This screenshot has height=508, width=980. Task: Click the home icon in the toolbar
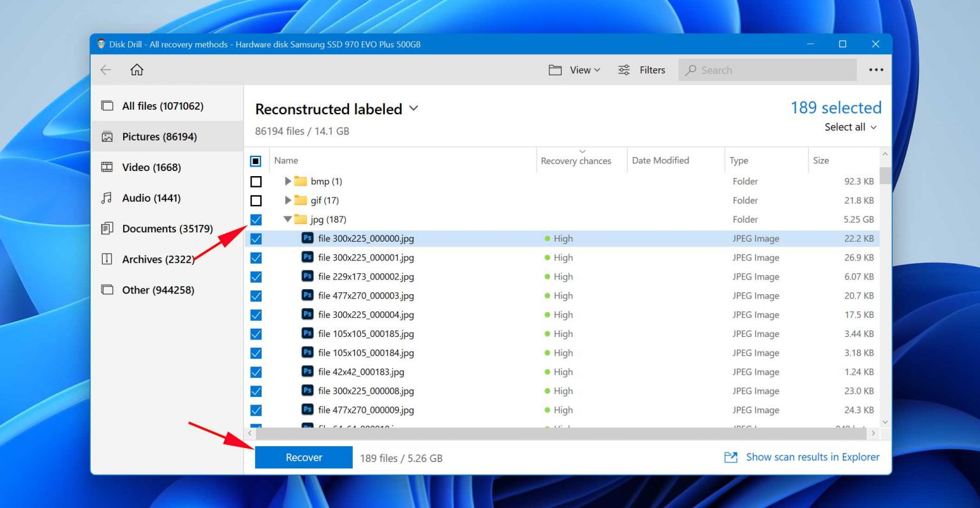(x=137, y=70)
